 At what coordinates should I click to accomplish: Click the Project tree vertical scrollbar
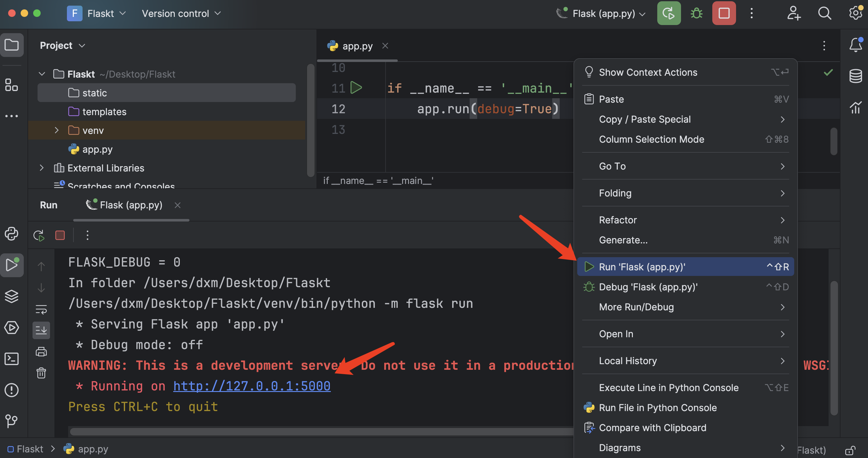311,120
